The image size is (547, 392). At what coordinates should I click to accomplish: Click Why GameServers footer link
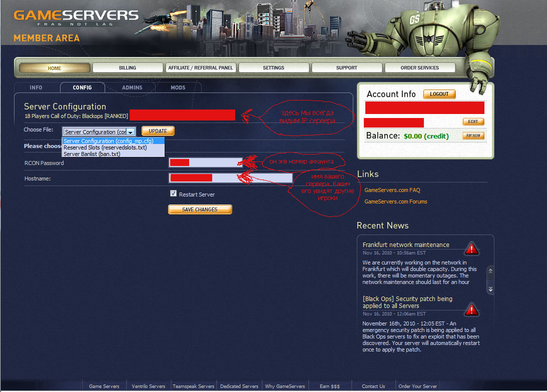[285, 386]
